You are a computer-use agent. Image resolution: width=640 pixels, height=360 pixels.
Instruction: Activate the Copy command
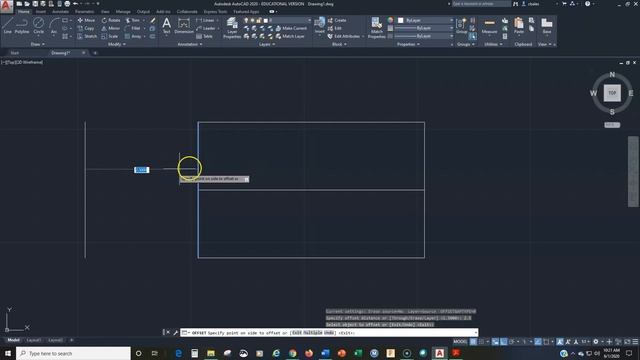coord(86,28)
